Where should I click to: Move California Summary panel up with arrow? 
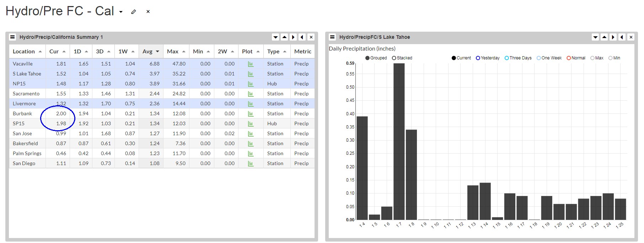pos(284,37)
